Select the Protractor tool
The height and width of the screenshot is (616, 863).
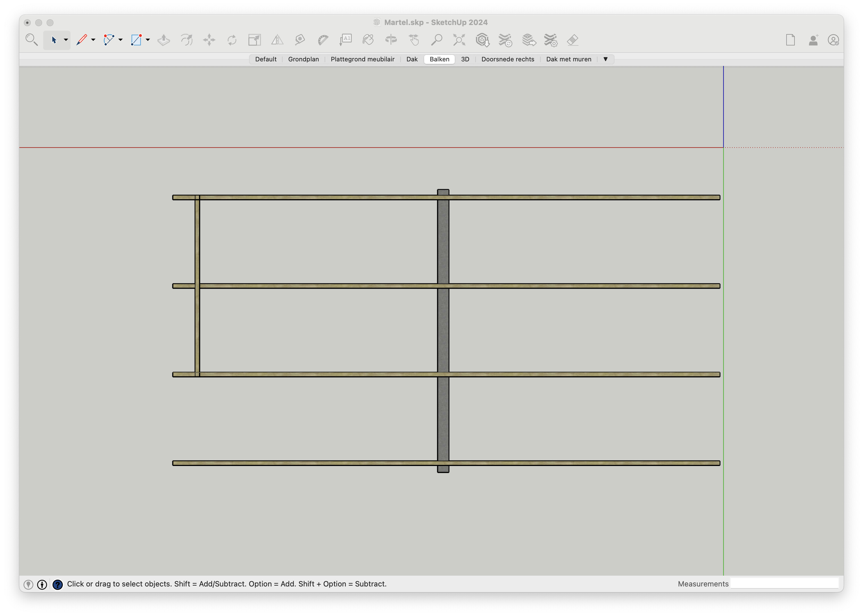pos(323,40)
